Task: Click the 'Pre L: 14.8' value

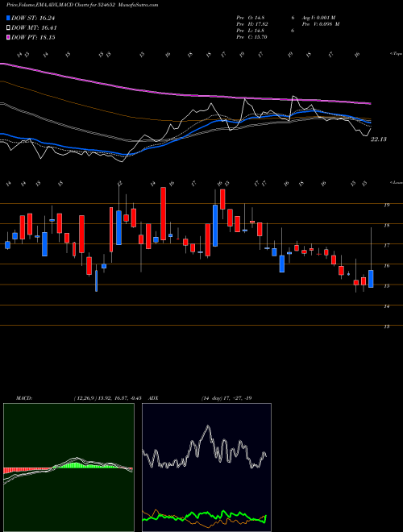Action: coord(251,31)
